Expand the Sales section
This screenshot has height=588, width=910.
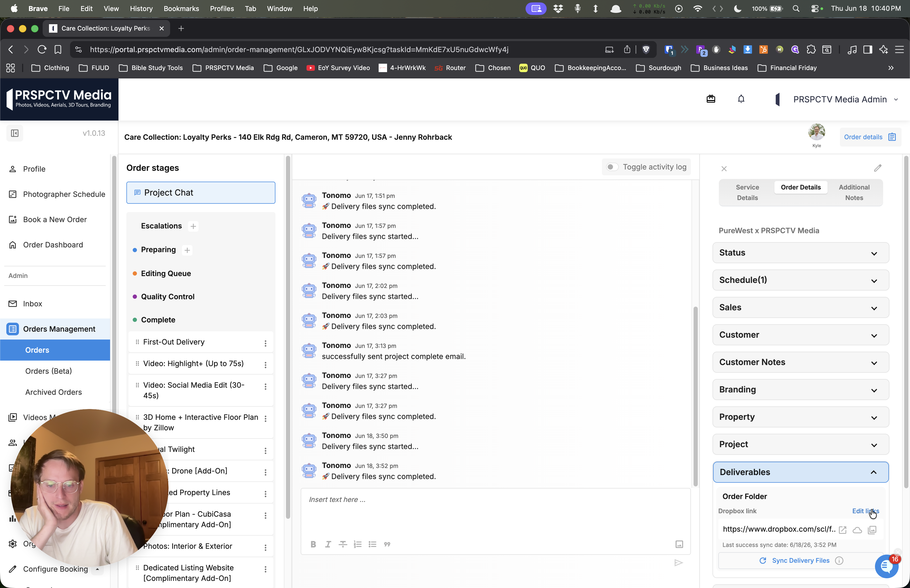point(800,307)
